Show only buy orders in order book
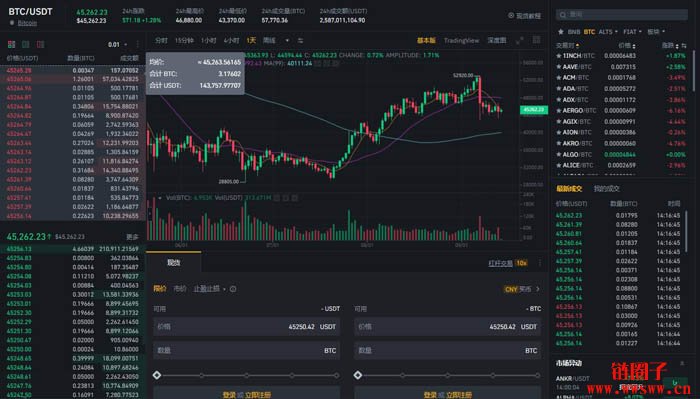 coord(26,44)
